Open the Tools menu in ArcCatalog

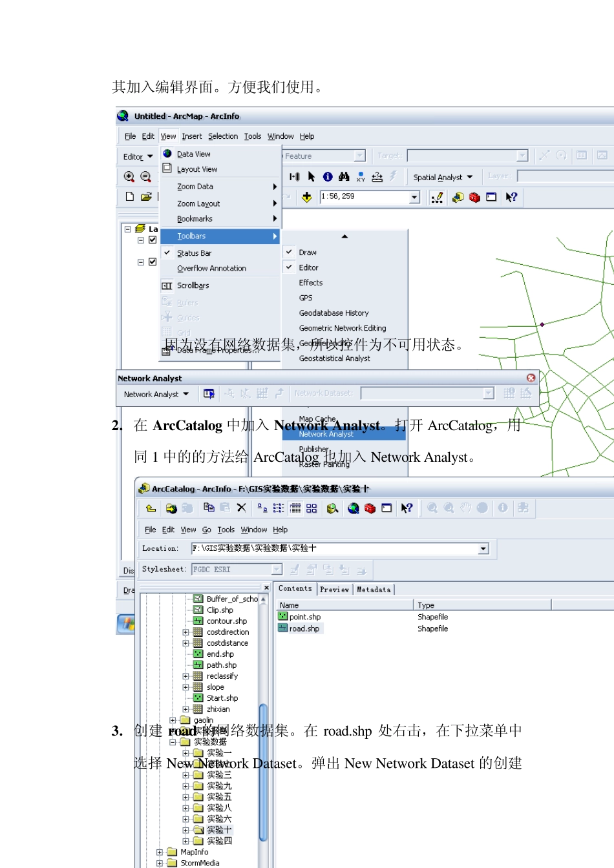pyautogui.click(x=226, y=530)
